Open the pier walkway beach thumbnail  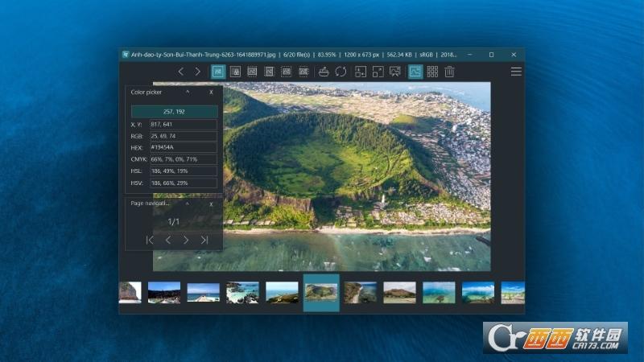(204, 293)
